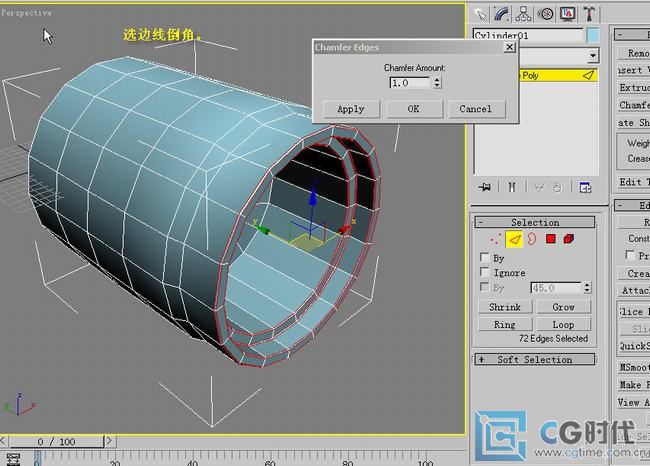Click OK in Chamfer Edges dialog
This screenshot has width=650, height=466.
click(x=414, y=109)
